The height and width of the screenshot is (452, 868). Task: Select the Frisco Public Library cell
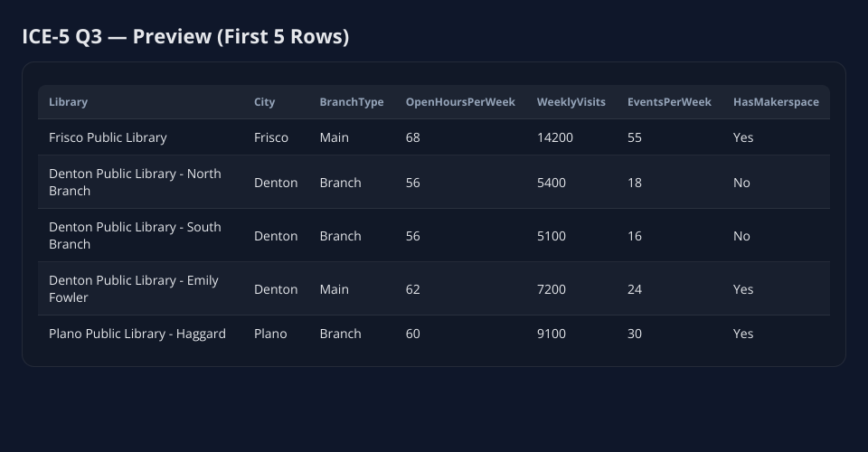[108, 137]
